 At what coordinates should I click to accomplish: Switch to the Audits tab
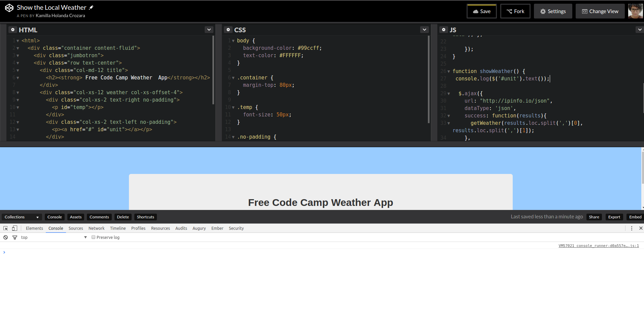(x=181, y=228)
